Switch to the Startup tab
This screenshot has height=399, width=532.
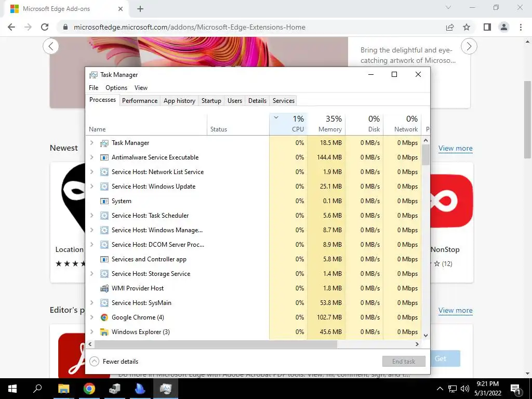tap(211, 101)
